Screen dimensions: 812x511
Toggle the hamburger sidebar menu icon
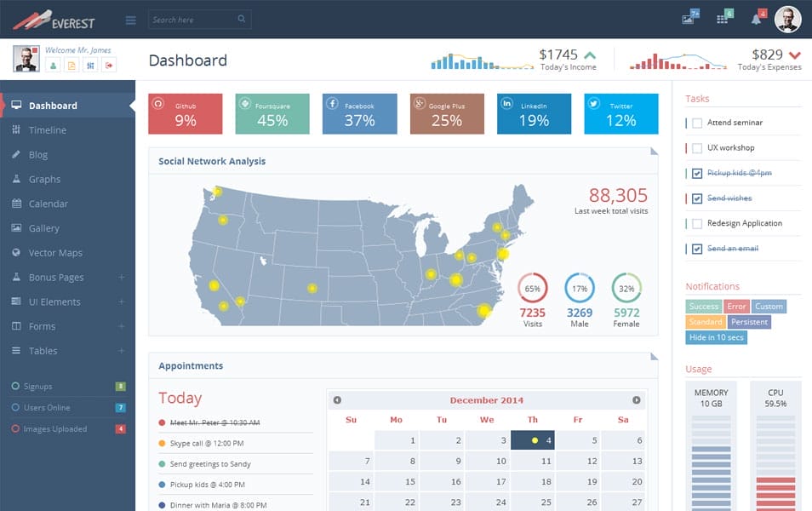(x=130, y=20)
